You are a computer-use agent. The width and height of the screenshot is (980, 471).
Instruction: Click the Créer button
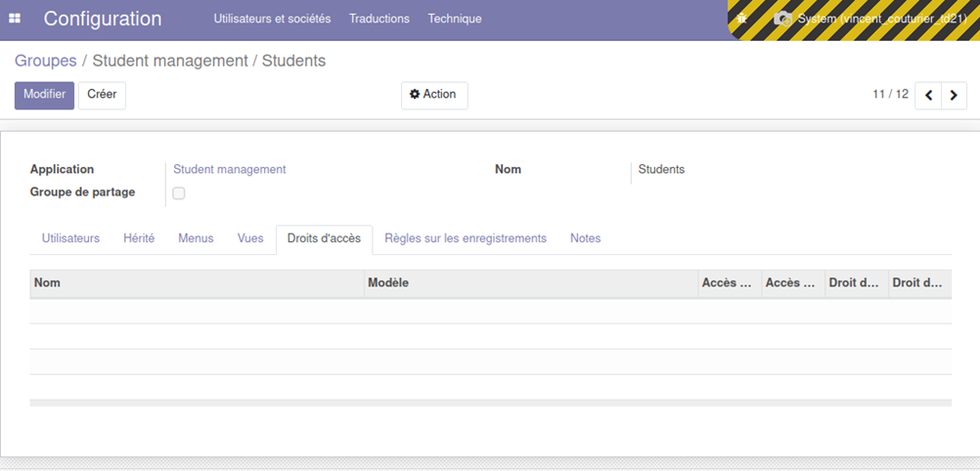[x=102, y=95]
